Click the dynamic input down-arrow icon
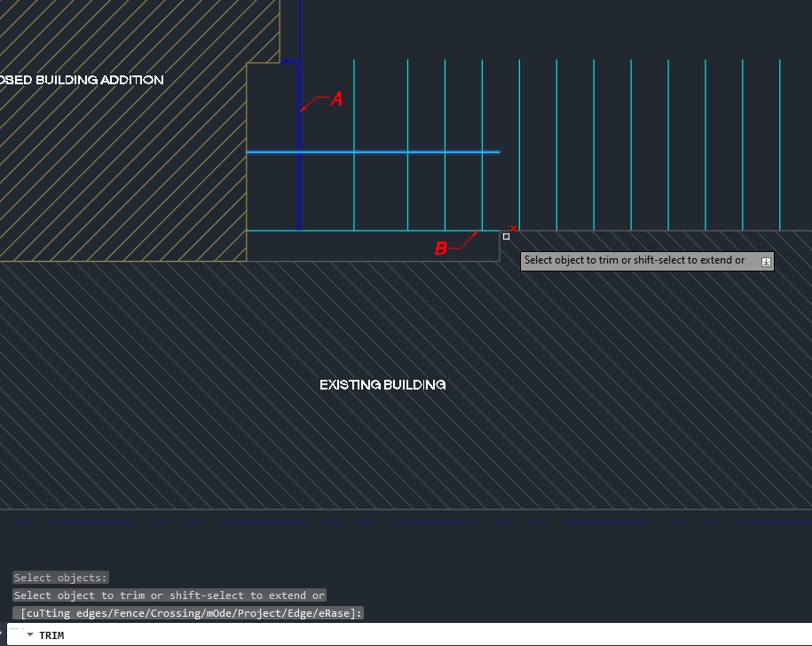 click(765, 260)
